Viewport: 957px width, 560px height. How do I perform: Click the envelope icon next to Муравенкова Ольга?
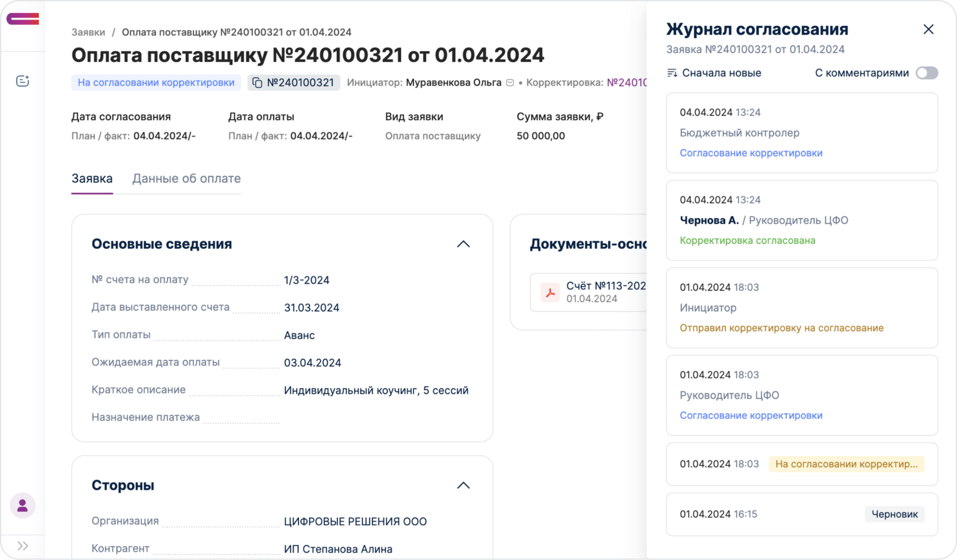510,83
